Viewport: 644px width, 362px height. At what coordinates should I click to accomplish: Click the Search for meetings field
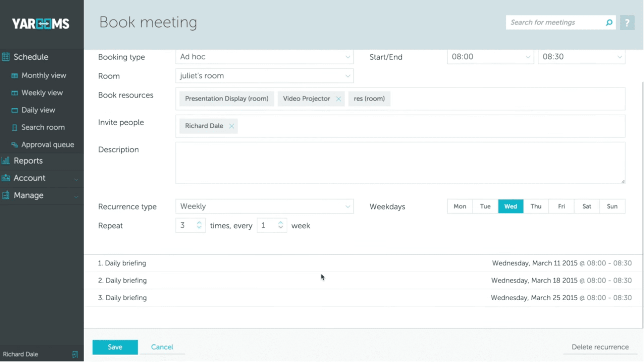[x=553, y=22]
